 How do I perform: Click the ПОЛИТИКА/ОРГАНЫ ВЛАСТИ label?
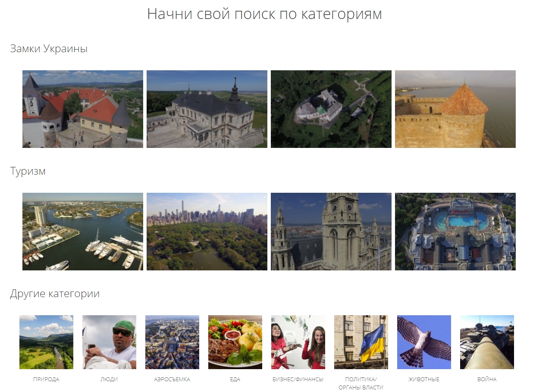pos(361,383)
